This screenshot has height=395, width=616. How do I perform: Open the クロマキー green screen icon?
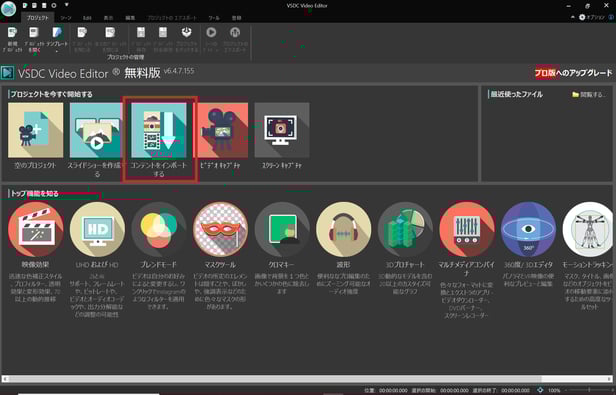tap(282, 230)
